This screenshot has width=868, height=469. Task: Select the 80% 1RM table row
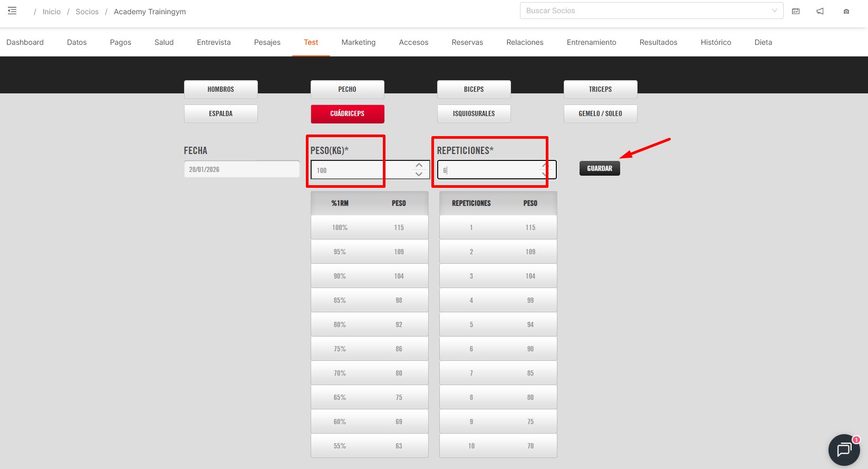[369, 324]
